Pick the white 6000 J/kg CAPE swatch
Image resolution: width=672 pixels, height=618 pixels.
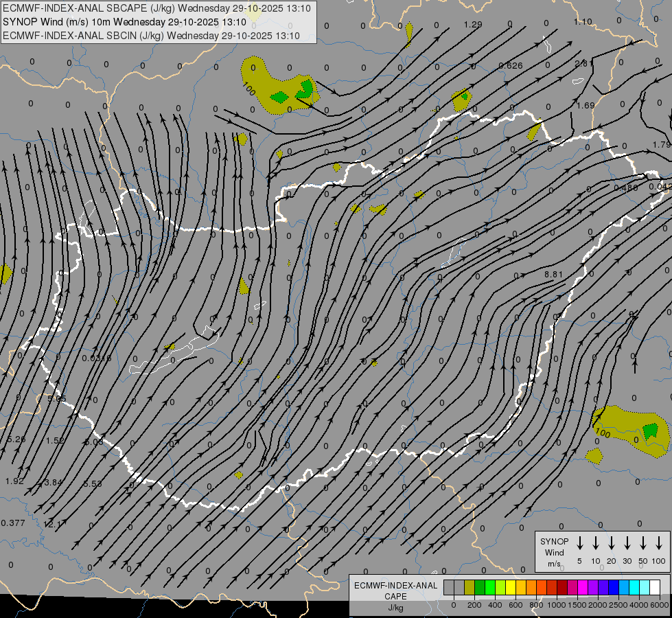(655, 587)
